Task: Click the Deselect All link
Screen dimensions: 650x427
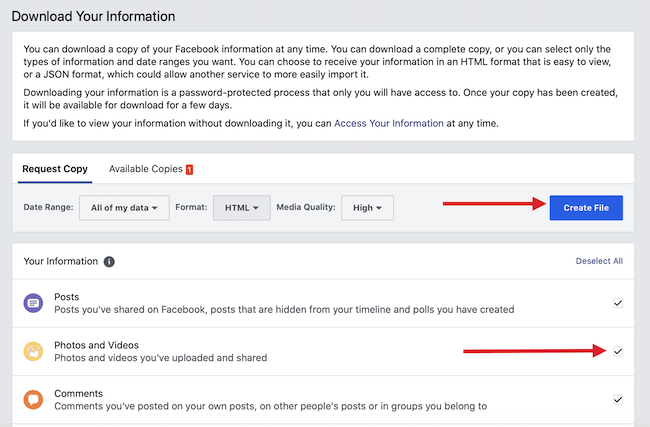Action: [599, 261]
